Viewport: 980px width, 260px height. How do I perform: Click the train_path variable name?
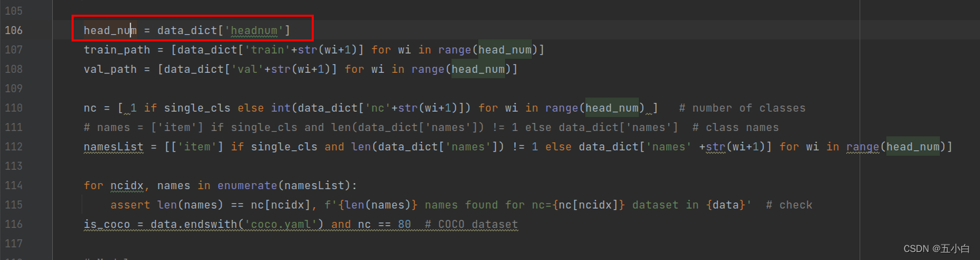point(117,49)
